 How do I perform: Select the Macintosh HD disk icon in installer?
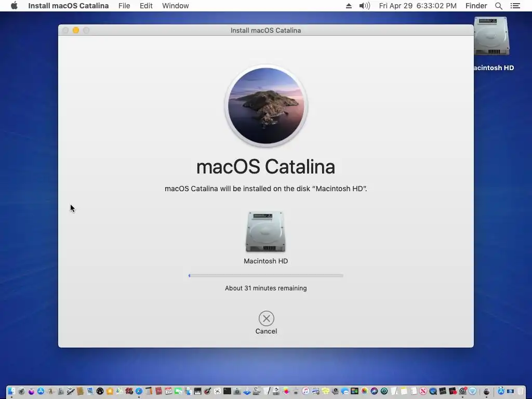click(x=265, y=232)
